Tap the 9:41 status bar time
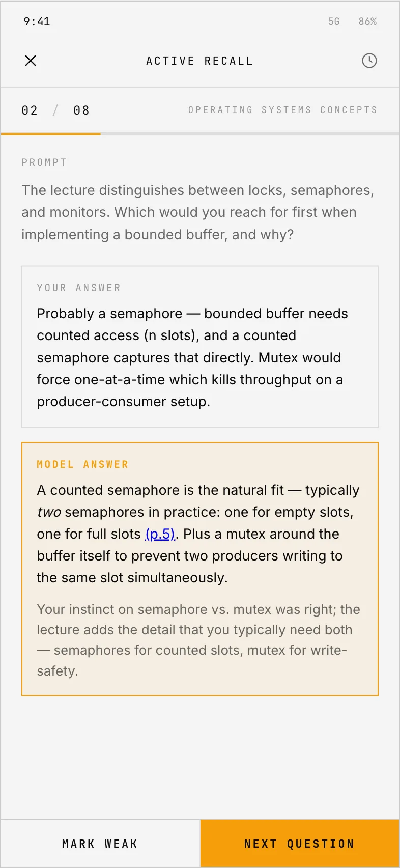The width and height of the screenshot is (400, 868). coord(37,21)
